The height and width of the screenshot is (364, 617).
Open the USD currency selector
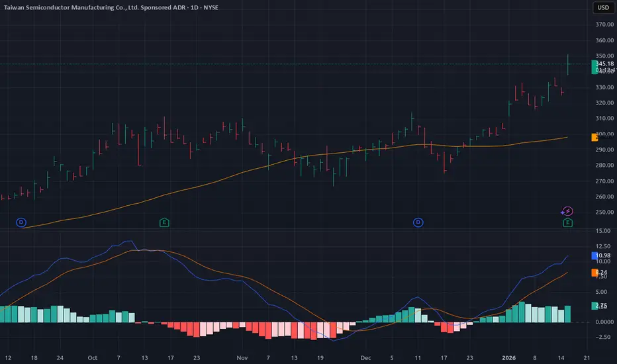[603, 7]
